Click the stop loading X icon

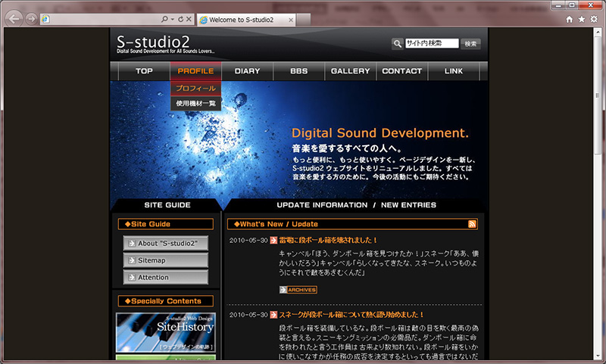point(189,19)
